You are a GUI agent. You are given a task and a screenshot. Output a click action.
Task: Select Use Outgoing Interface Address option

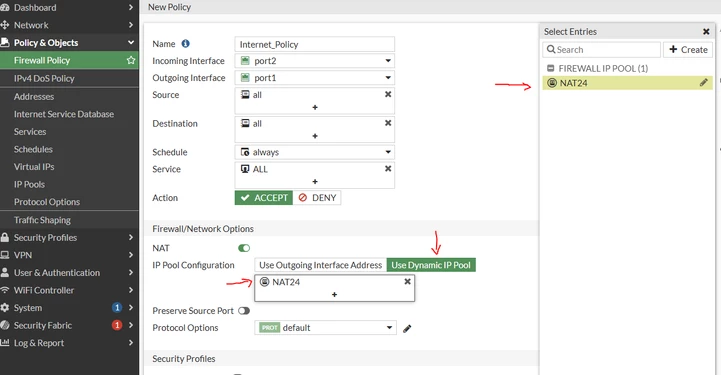320,265
